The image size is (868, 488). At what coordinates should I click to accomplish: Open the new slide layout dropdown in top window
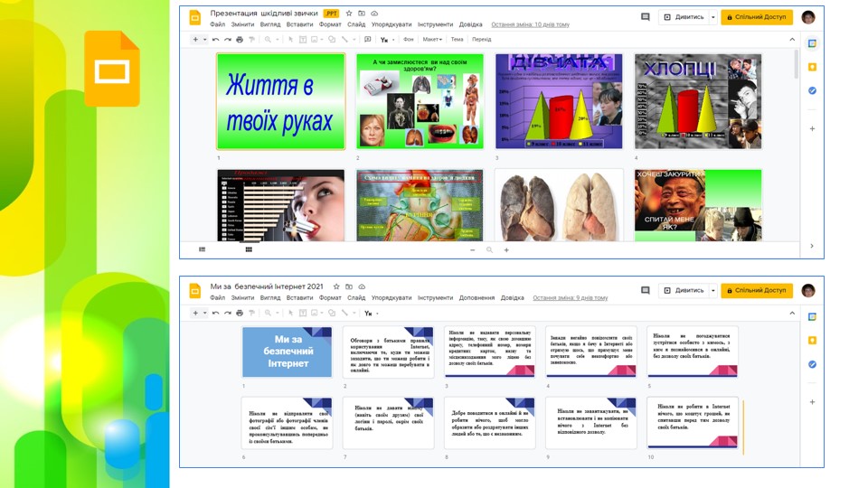205,39
